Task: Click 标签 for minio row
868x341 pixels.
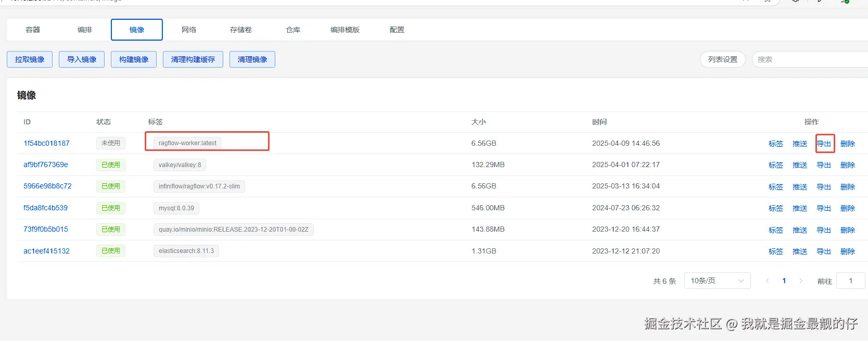Action: [776, 230]
